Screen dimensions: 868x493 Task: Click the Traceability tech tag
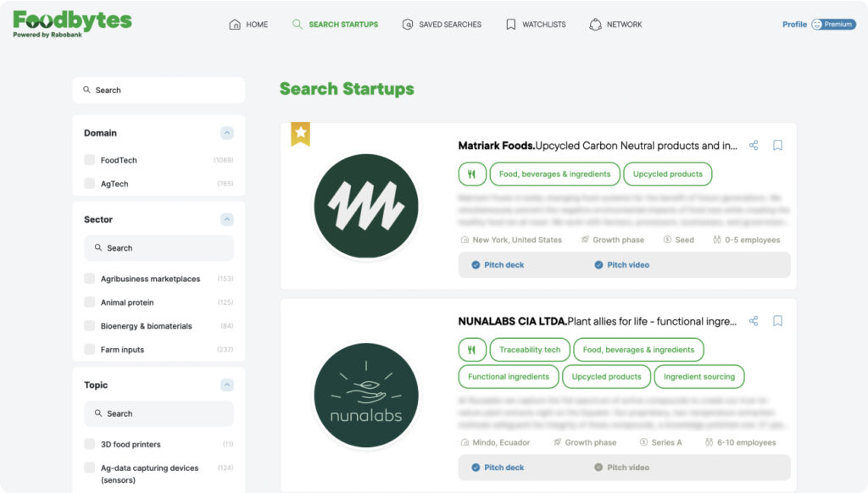pyautogui.click(x=530, y=350)
